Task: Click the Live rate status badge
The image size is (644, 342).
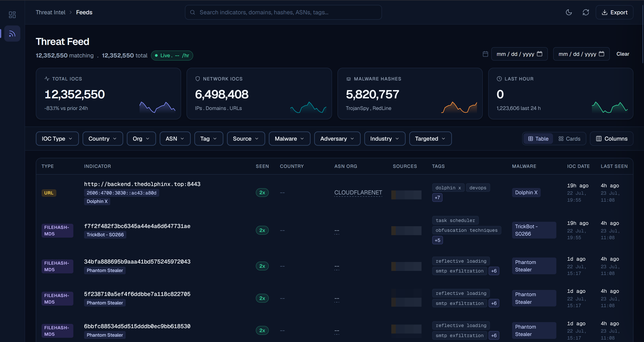Action: pyautogui.click(x=172, y=55)
